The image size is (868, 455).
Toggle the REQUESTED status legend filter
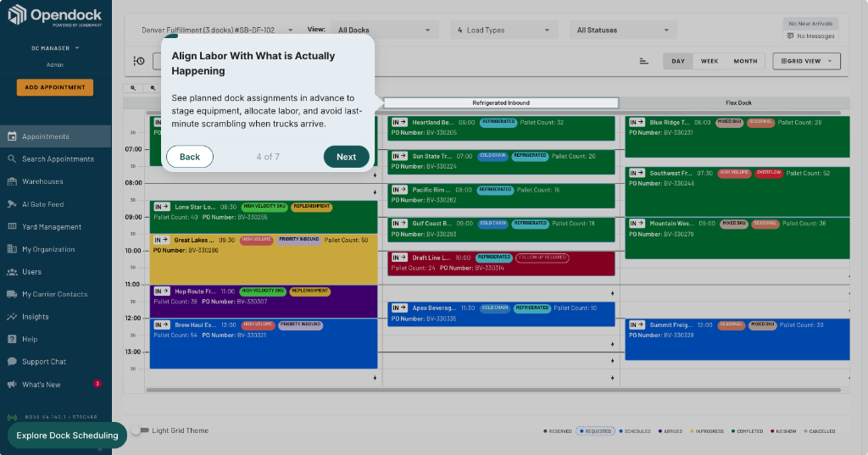pyautogui.click(x=596, y=431)
